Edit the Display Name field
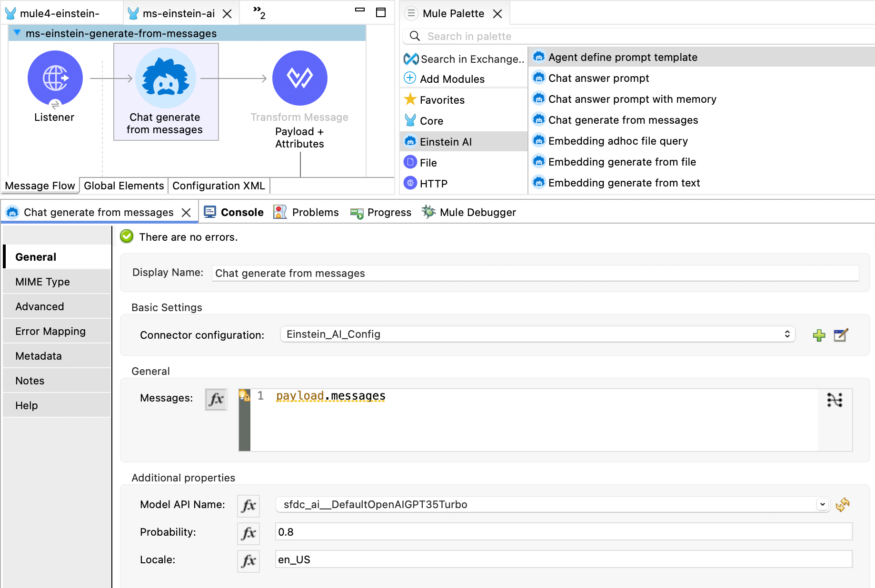 coord(535,273)
